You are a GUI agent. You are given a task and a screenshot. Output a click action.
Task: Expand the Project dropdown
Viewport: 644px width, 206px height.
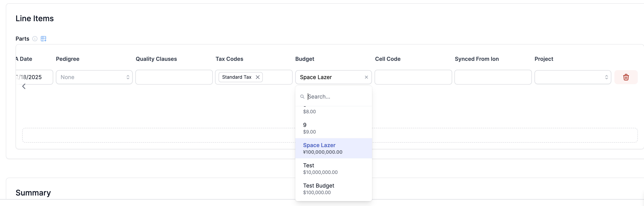pos(573,77)
